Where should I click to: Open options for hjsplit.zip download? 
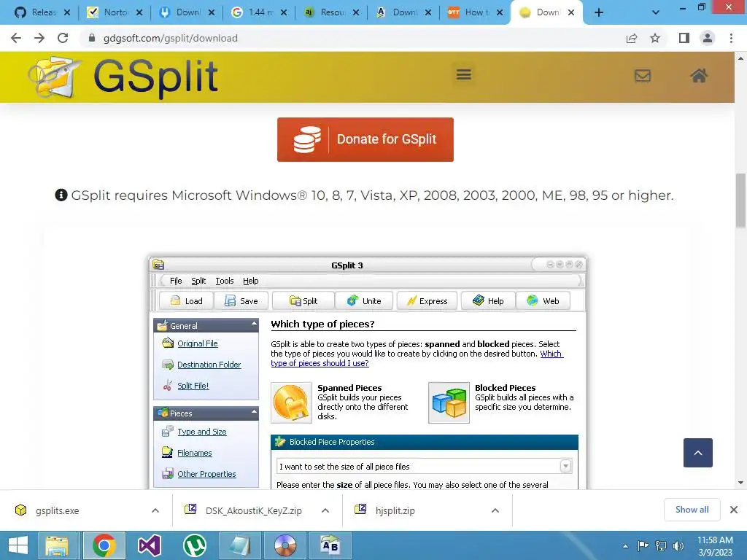tap(495, 510)
